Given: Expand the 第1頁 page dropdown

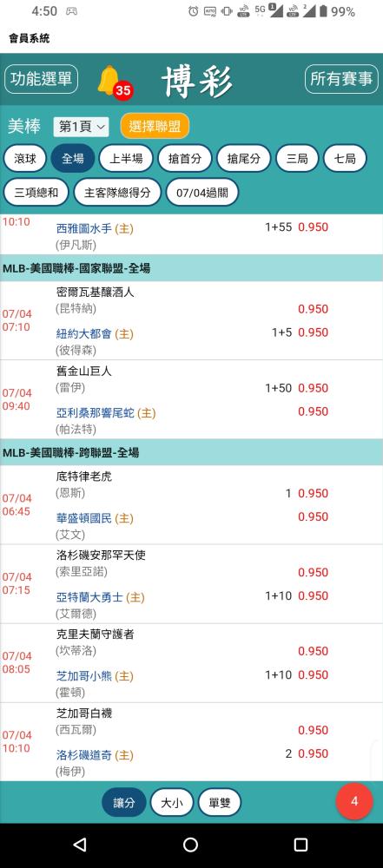Looking at the screenshot, I should 82,127.
